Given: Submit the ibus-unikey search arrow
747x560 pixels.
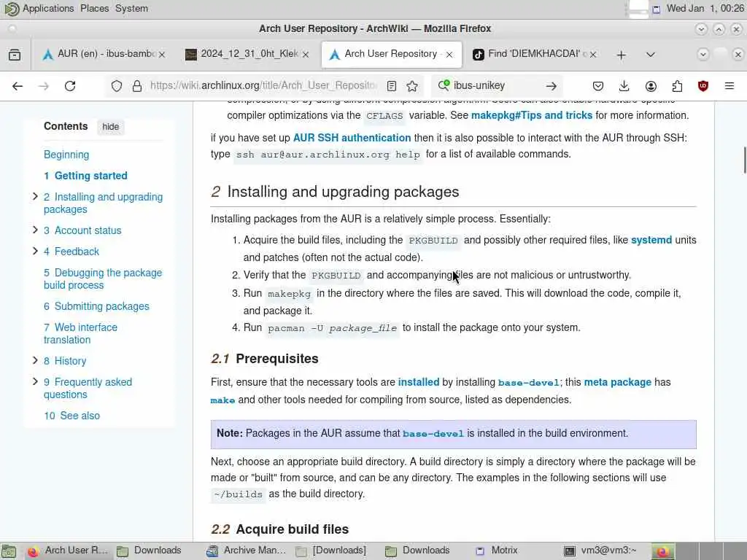Looking at the screenshot, I should click(551, 86).
